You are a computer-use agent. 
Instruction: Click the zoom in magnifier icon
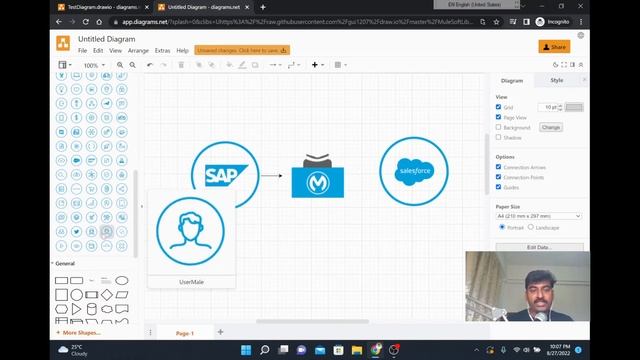(x=120, y=65)
